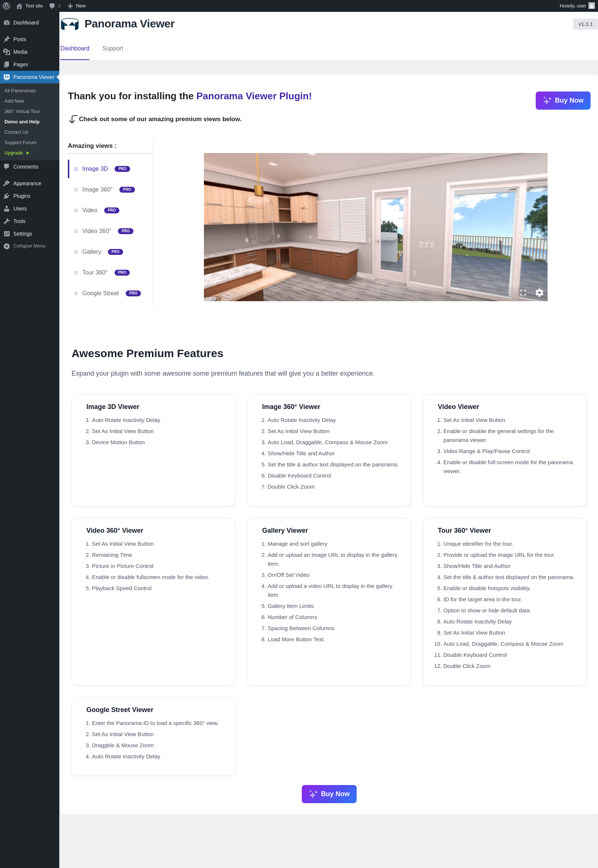Click the comments bubble icon in admin bar
Screen dimensions: 598x868
(x=52, y=6)
